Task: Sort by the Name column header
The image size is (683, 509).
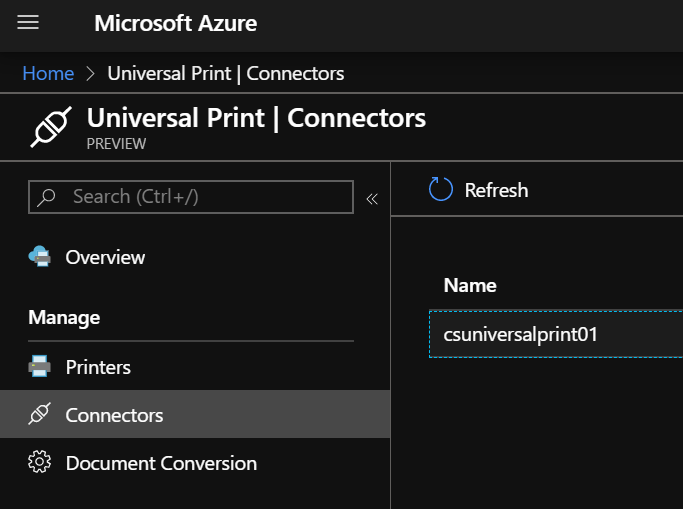Action: 470,285
